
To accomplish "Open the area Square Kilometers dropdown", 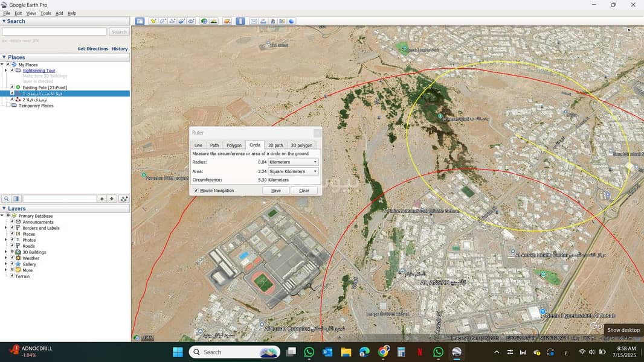I will click(x=293, y=171).
